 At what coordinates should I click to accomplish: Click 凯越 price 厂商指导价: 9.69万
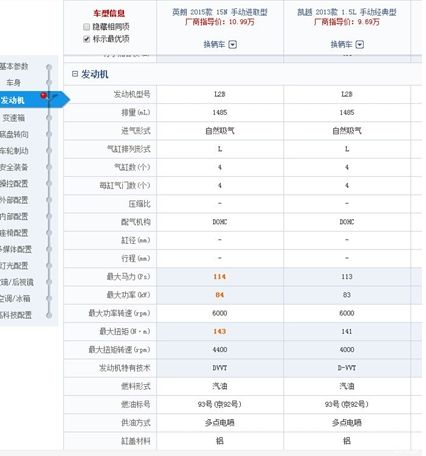tap(347, 22)
